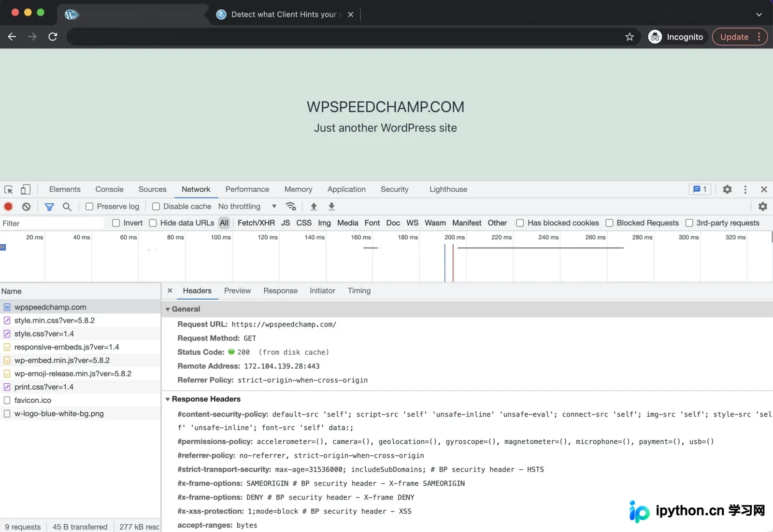Click the Update browser button

coord(740,37)
